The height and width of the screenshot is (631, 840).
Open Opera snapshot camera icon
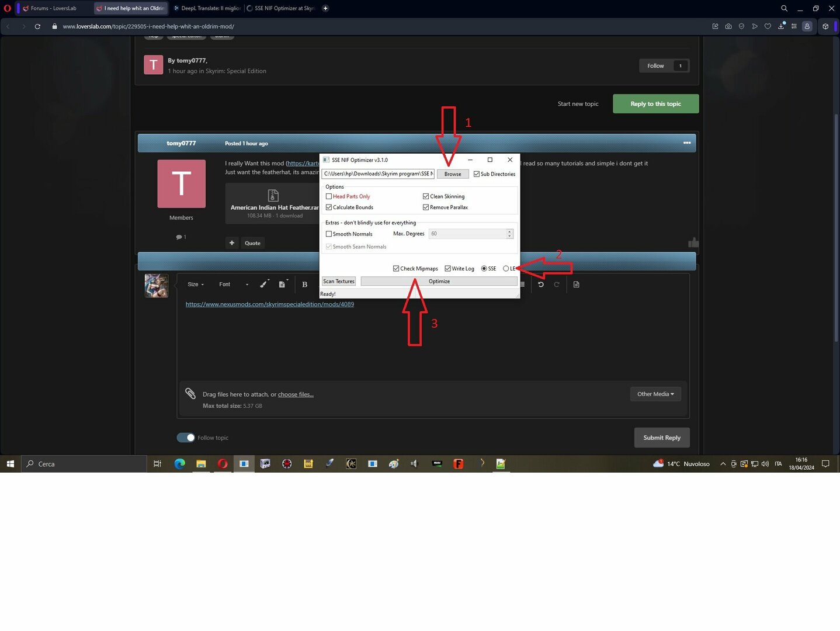pos(728,26)
